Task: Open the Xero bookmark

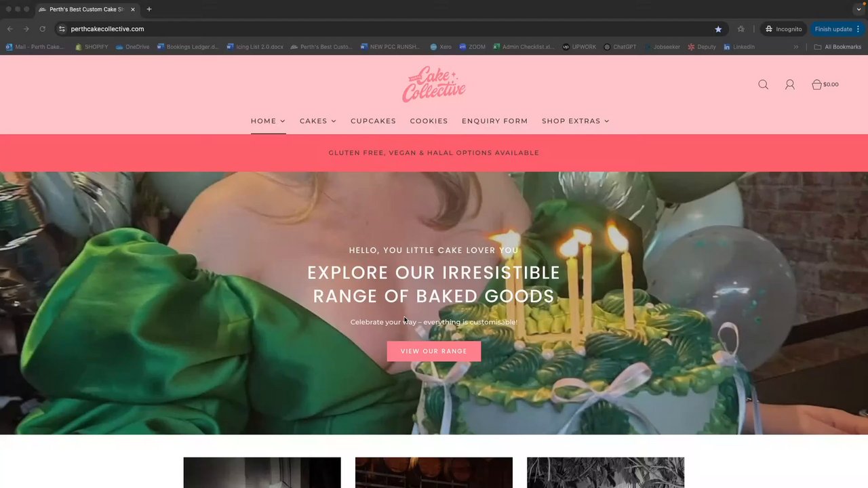Action: (x=441, y=47)
